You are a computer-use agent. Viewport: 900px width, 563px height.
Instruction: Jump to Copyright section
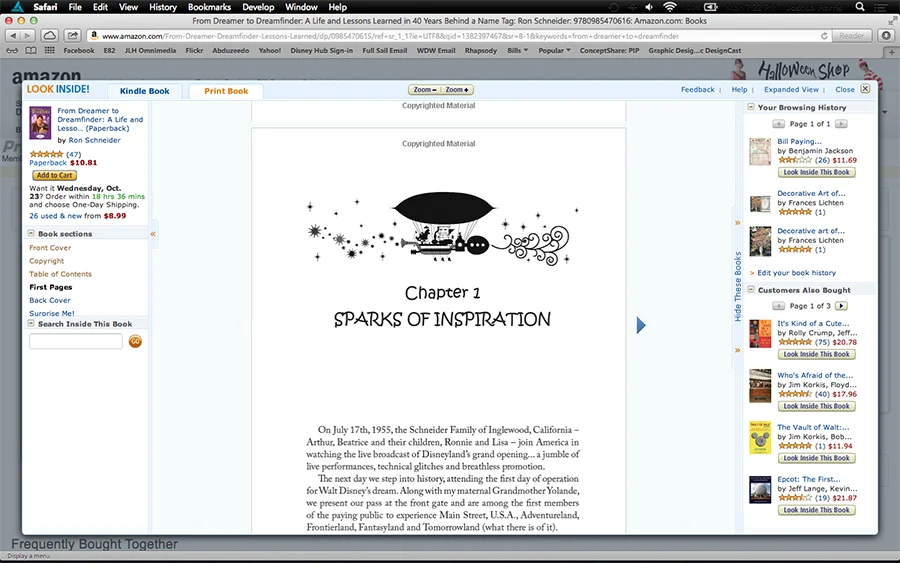(46, 261)
